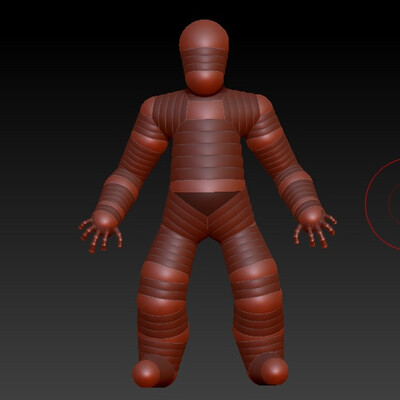Click the mannequin's smooth round head top

pos(204,34)
